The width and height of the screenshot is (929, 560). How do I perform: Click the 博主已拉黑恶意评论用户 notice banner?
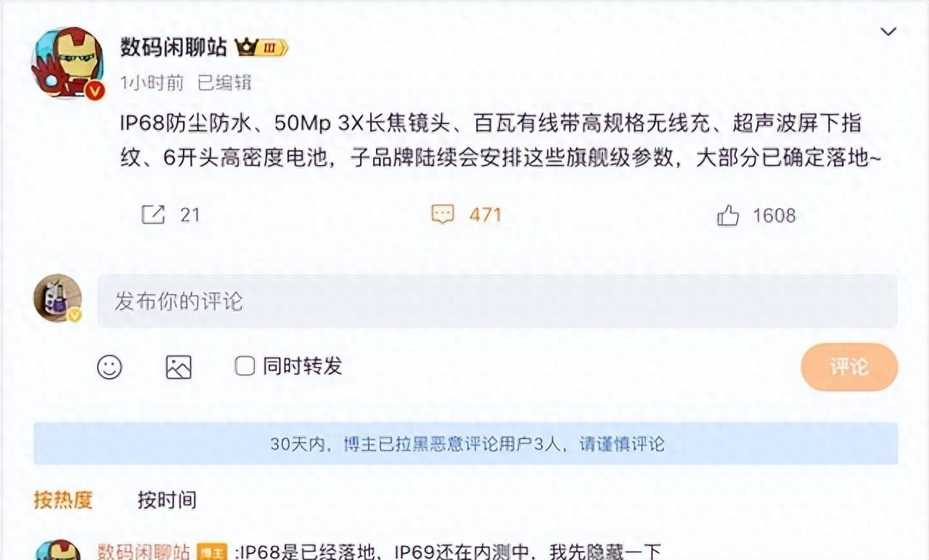point(465,443)
